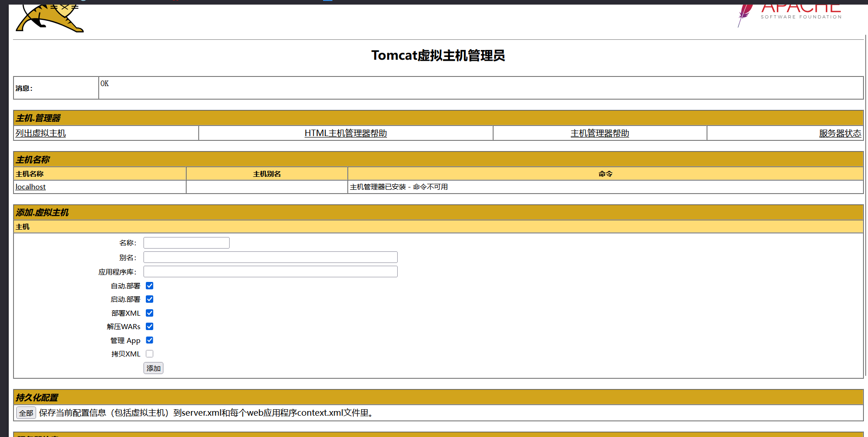Uncheck the 解压WARs checkbox
The height and width of the screenshot is (437, 868).
click(150, 326)
